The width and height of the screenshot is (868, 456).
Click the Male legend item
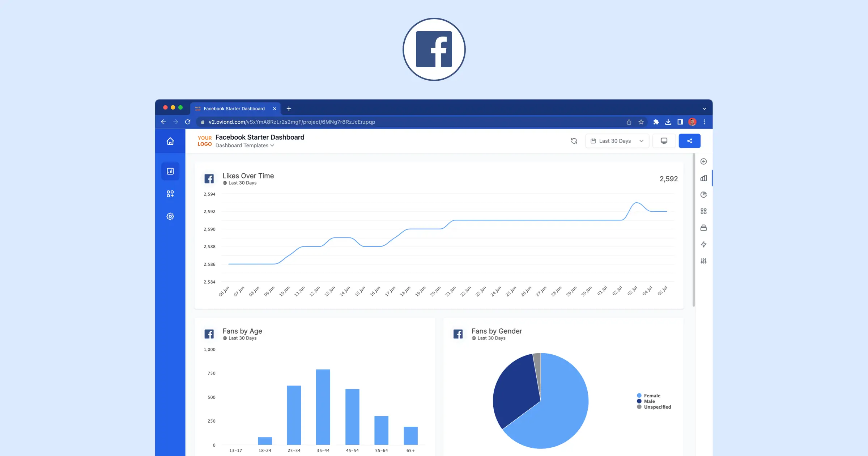[646, 401]
